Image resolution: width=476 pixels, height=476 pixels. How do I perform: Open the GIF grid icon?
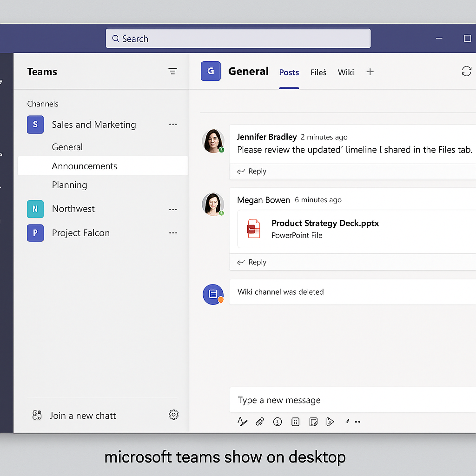point(295,422)
